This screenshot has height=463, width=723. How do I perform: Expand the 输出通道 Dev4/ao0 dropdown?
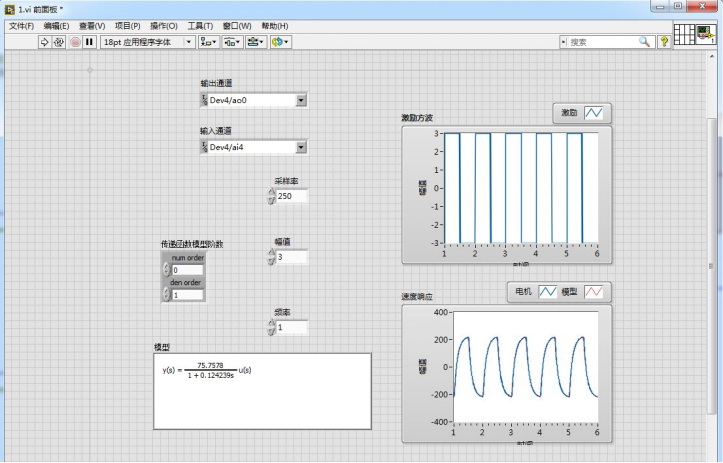coord(301,100)
